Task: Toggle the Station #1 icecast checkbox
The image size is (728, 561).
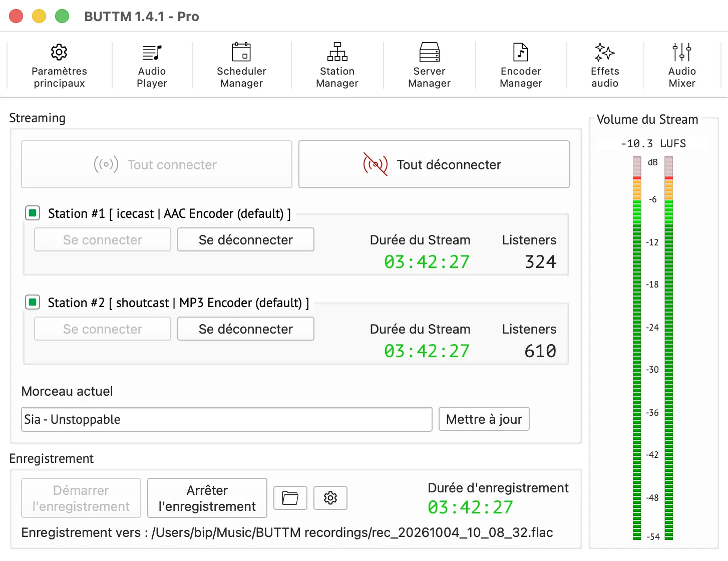Action: (x=33, y=213)
